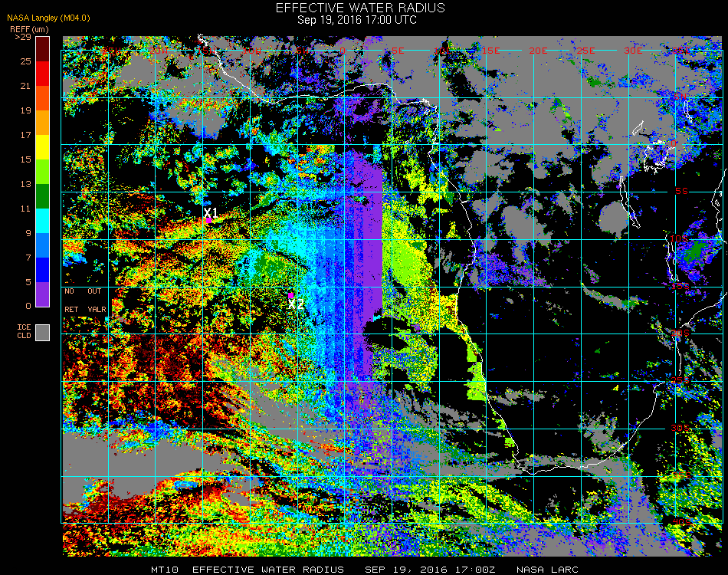Image resolution: width=728 pixels, height=575 pixels.
Task: Click the '19' legend value
Action: [25, 110]
